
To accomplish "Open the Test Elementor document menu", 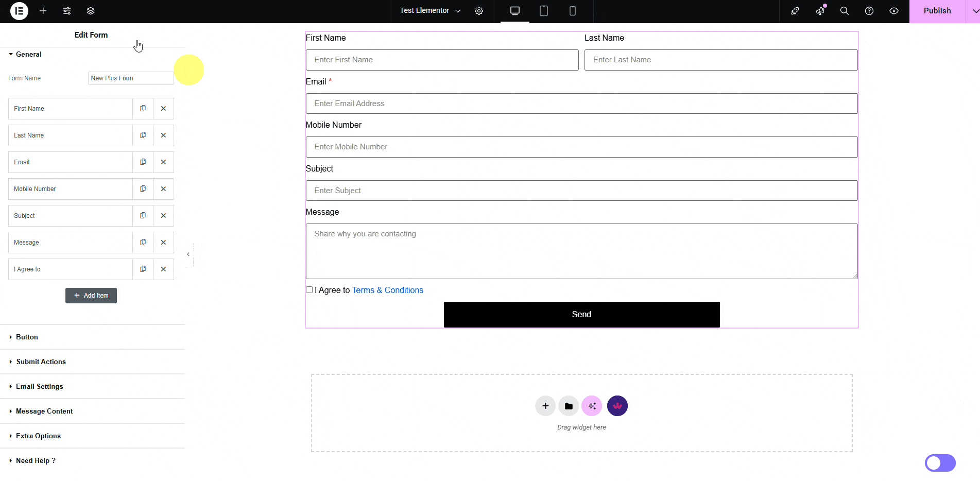I will point(430,11).
